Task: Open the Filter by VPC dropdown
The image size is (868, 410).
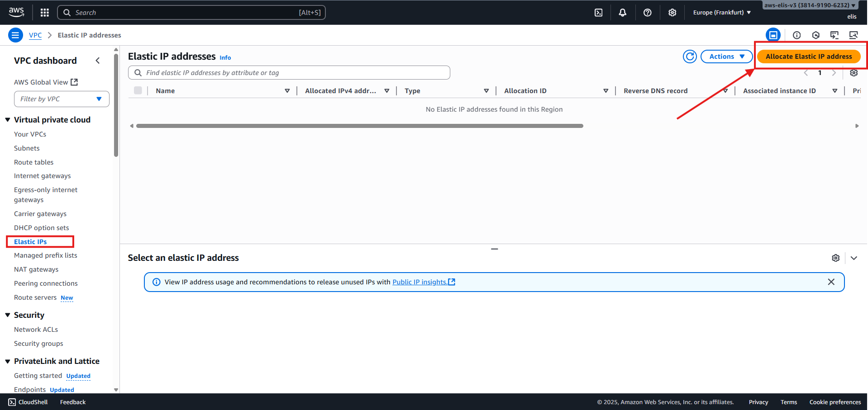Action: [62, 99]
